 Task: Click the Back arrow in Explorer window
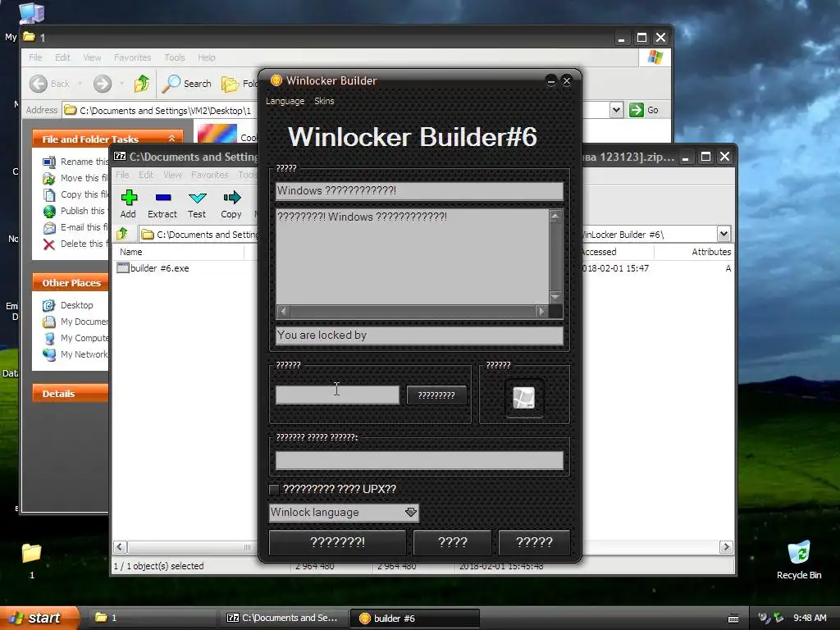[x=38, y=84]
